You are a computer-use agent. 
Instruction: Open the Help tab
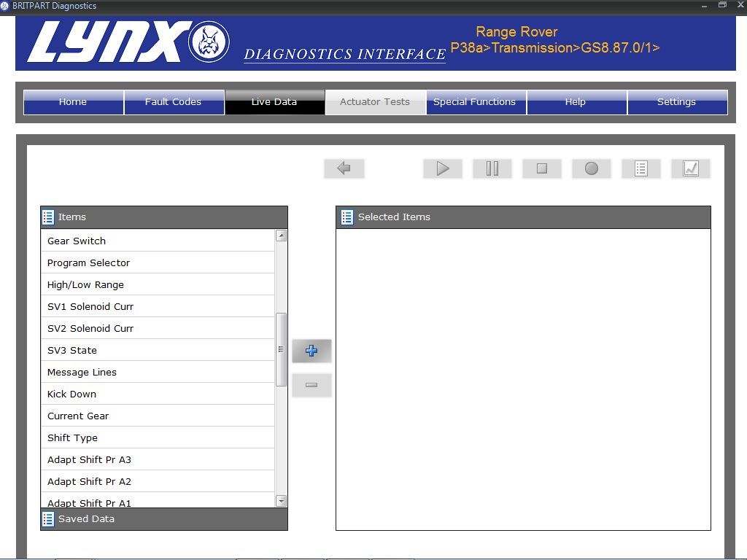(577, 102)
